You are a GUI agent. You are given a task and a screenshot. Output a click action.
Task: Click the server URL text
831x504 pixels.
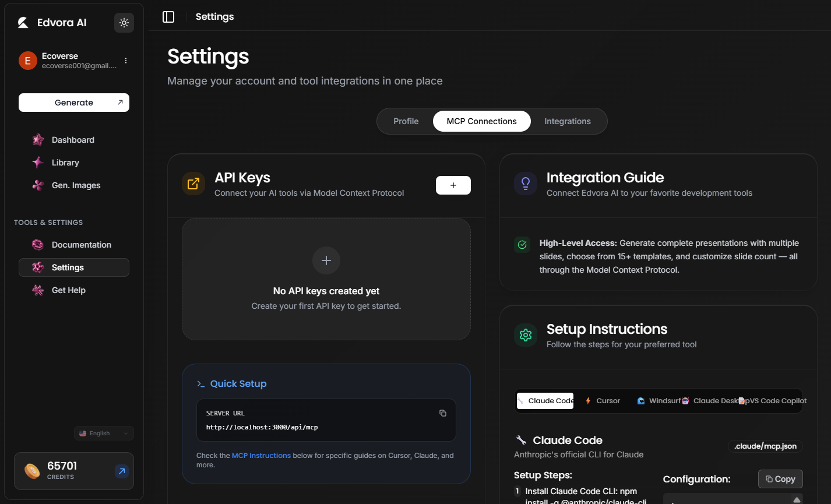(262, 427)
